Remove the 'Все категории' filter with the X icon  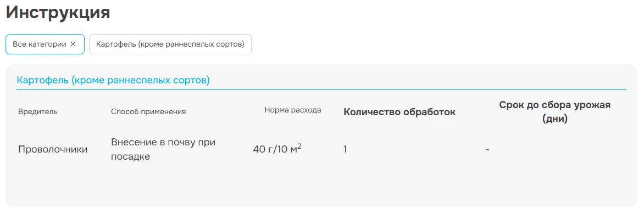pyautogui.click(x=73, y=44)
